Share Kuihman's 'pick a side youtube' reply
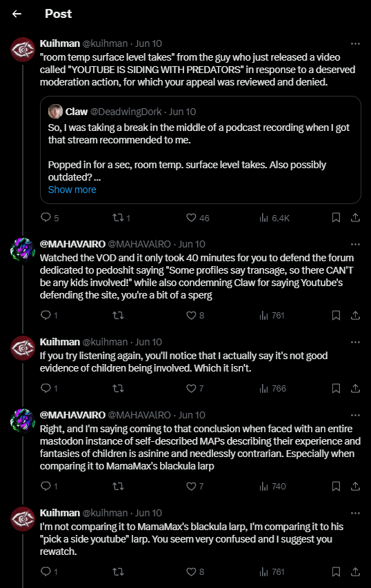Screen dimensions: 371x588 [355, 572]
